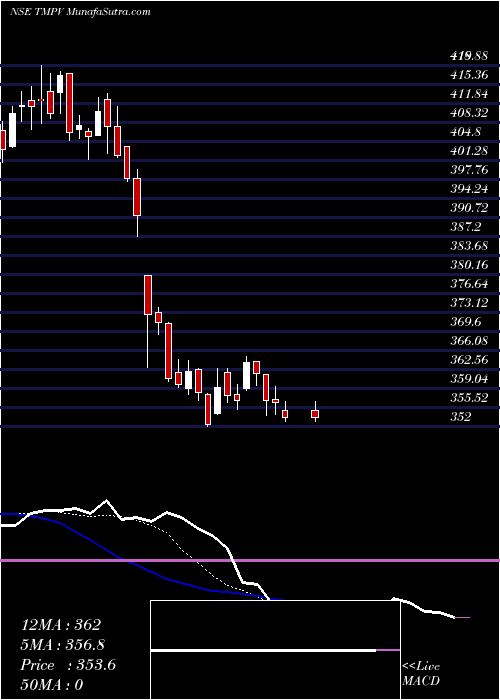Select the 383.68 price level label
The image size is (500, 700).
(x=468, y=246)
